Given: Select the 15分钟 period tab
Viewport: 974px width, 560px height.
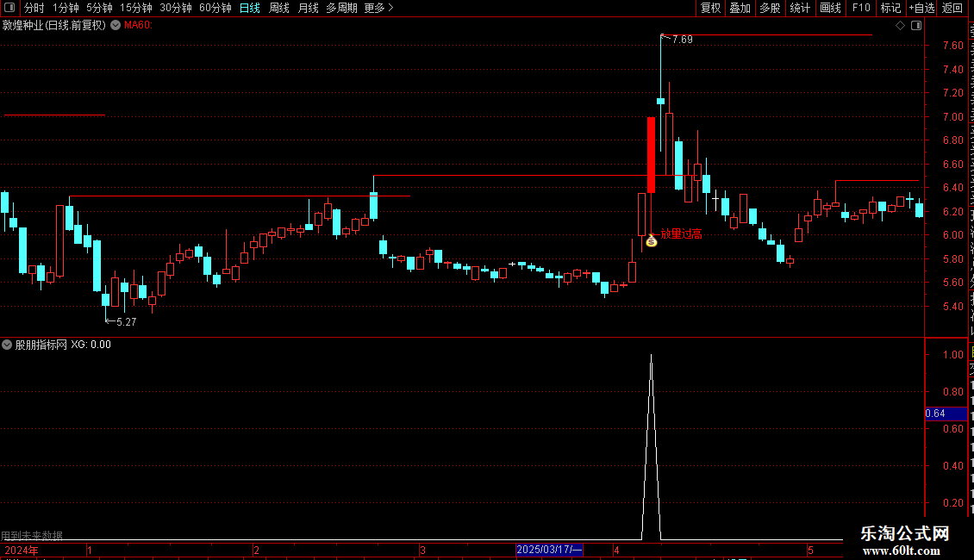Looking at the screenshot, I should (x=136, y=8).
